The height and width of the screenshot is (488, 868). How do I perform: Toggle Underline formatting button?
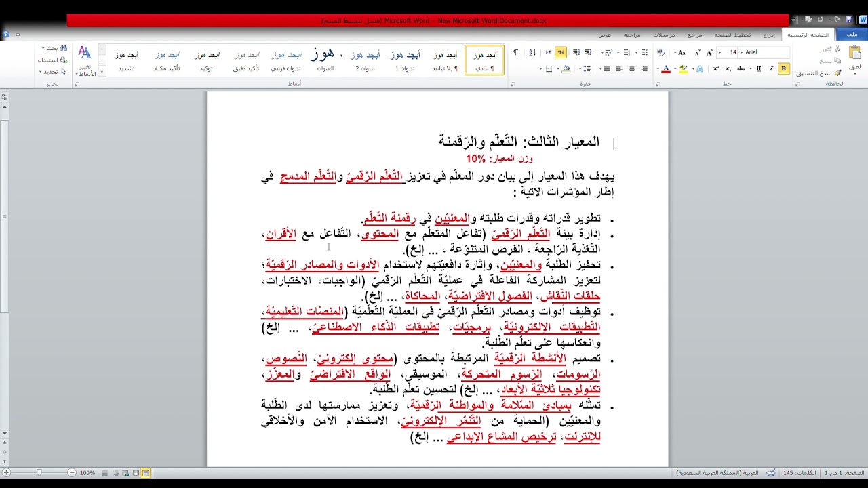(x=758, y=68)
